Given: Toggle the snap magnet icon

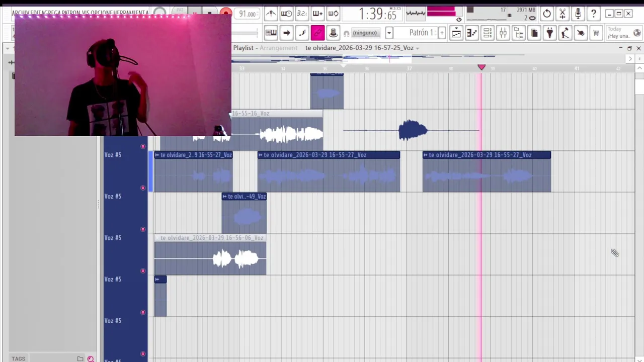Looking at the screenshot, I should [346, 33].
